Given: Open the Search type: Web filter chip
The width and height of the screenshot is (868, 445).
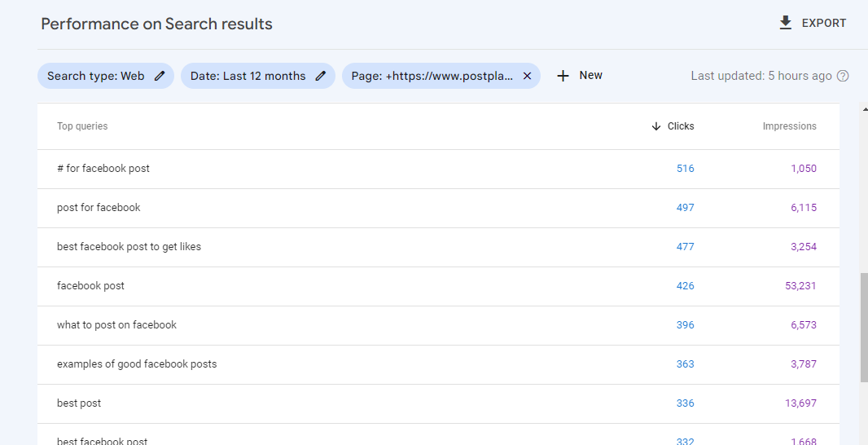Looking at the screenshot, I should pyautogui.click(x=106, y=76).
